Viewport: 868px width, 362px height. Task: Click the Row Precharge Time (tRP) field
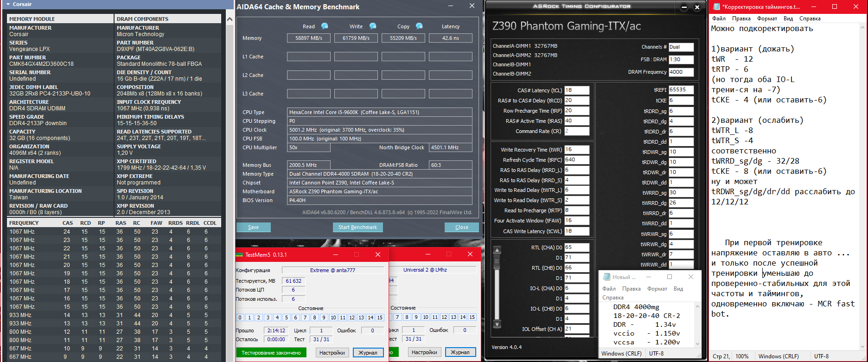click(577, 111)
